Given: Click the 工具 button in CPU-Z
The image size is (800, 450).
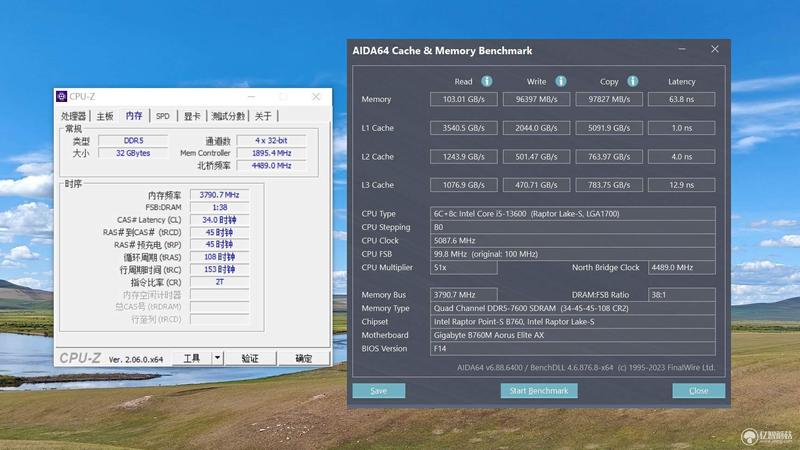Looking at the screenshot, I should click(192, 358).
